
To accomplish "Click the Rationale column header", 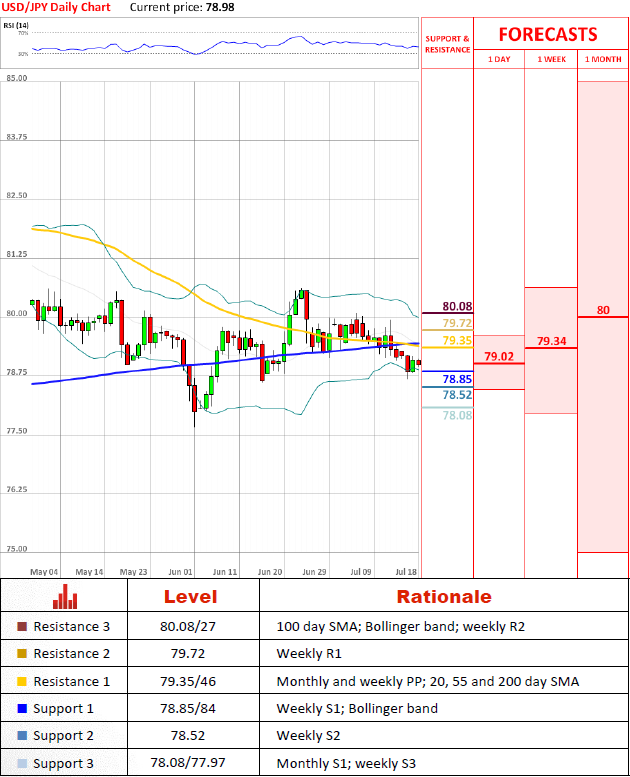I will 444,597.
